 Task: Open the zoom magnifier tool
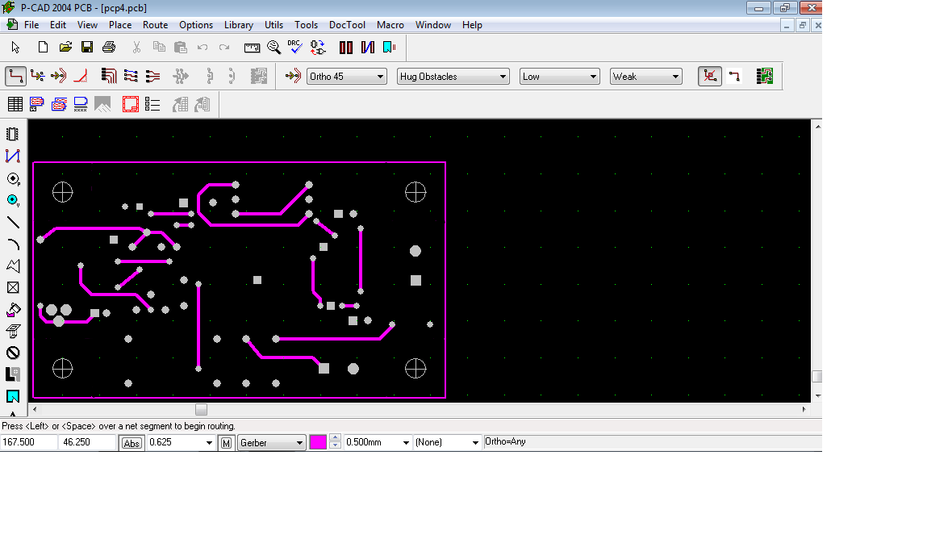pos(274,47)
